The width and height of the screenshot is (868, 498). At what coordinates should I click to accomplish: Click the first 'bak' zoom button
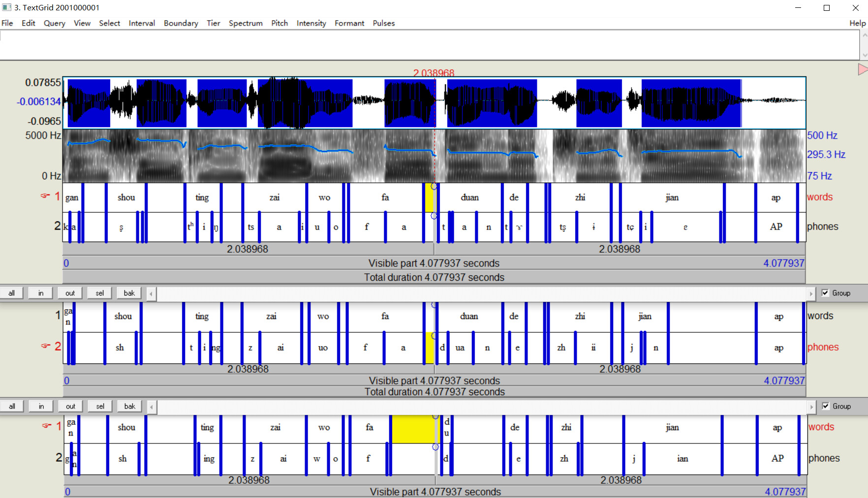click(129, 293)
